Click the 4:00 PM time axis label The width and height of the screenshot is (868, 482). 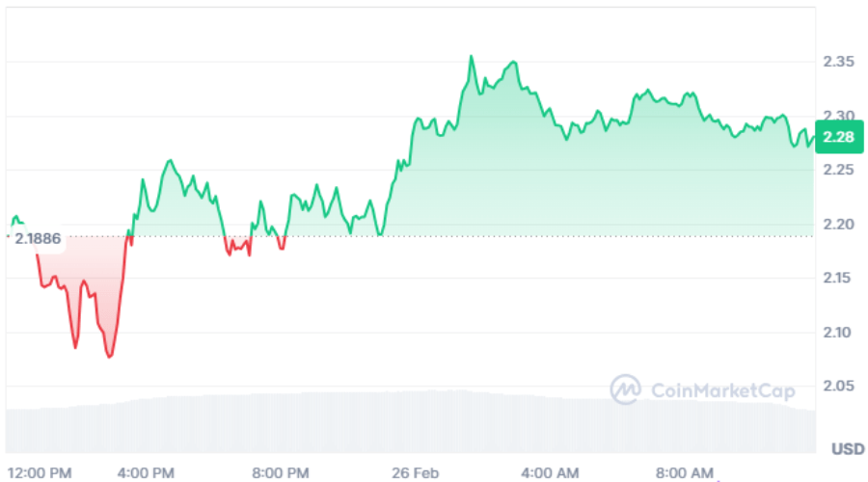click(x=147, y=472)
